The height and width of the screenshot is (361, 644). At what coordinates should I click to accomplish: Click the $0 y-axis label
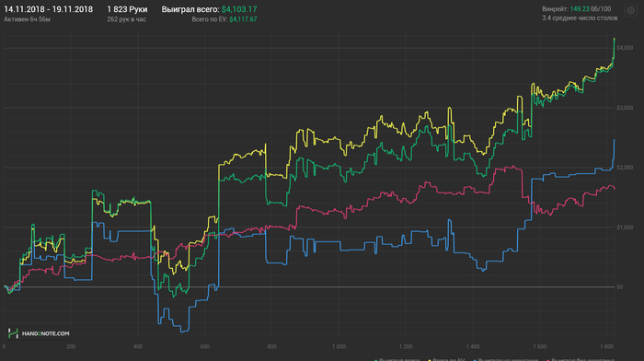(x=620, y=287)
